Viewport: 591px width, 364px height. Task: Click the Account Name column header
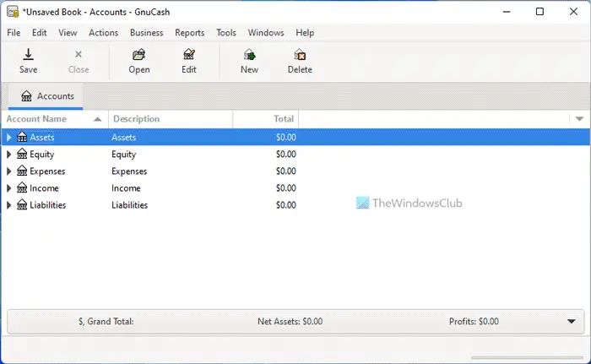(55, 119)
